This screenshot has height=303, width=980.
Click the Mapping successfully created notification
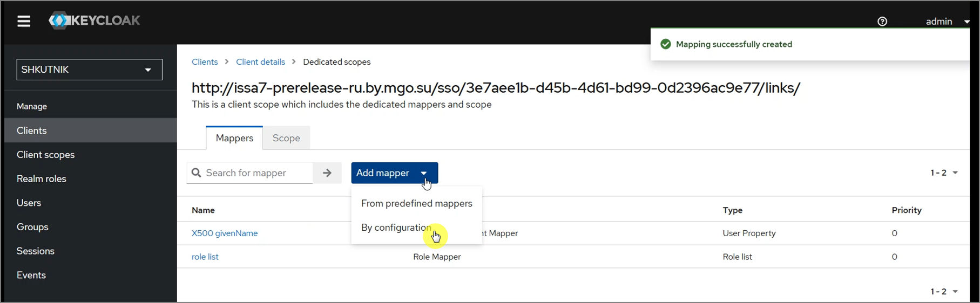click(810, 44)
